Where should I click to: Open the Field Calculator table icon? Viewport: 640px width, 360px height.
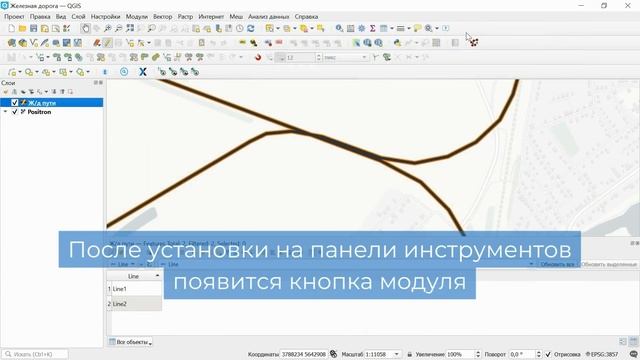coord(351,28)
